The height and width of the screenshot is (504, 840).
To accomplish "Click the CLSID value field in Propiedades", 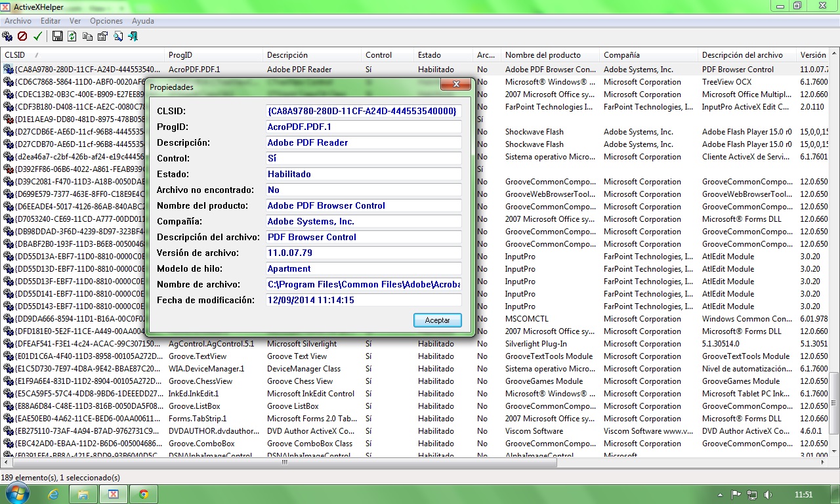I will pyautogui.click(x=363, y=111).
